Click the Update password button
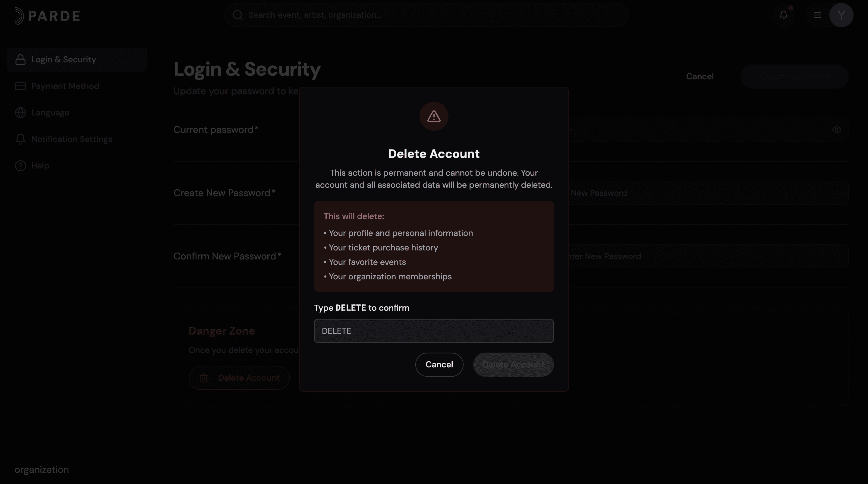This screenshot has width=868, height=484. [794, 77]
